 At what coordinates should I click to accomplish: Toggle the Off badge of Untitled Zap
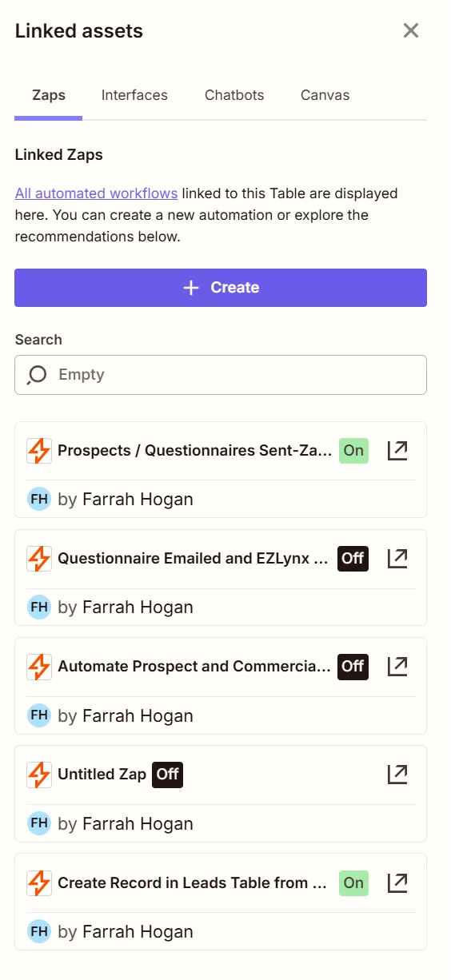(168, 775)
